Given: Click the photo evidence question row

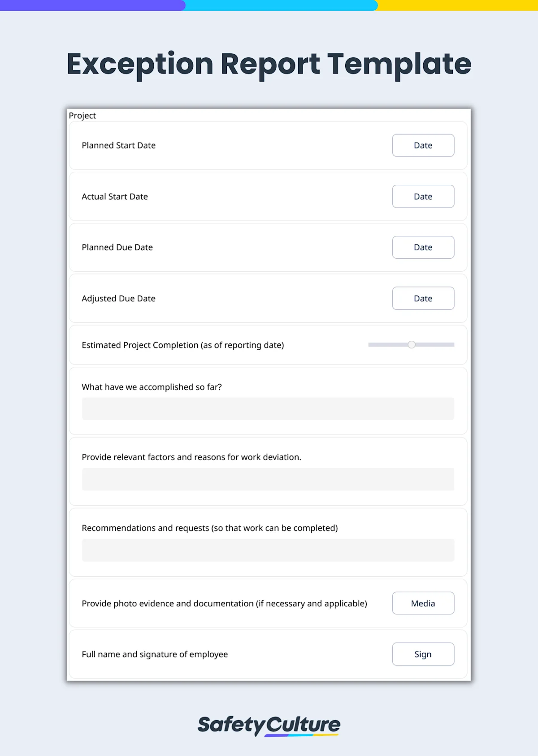Looking at the screenshot, I should point(224,603).
